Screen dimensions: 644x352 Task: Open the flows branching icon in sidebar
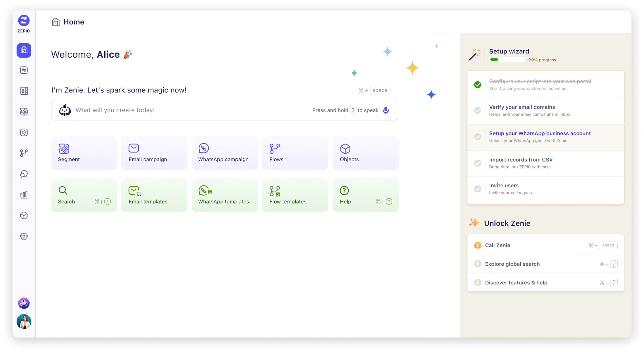point(23,153)
